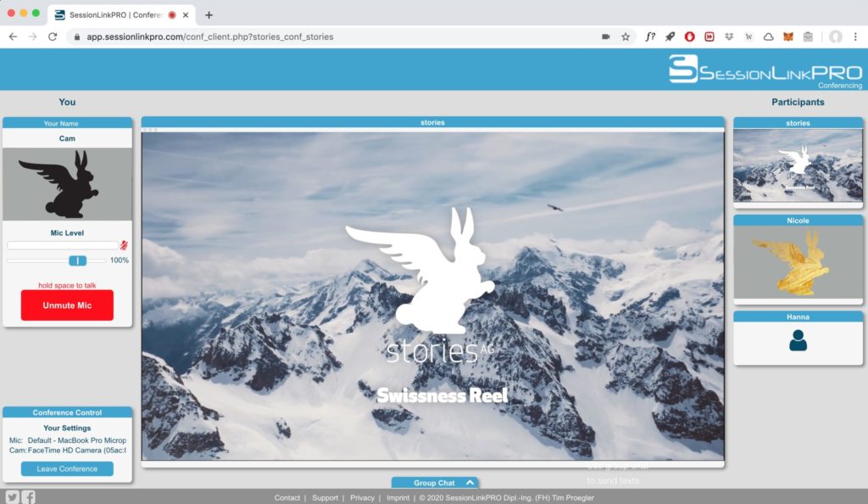Image resolution: width=868 pixels, height=504 pixels.
Task: Open the Chrome three-dot menu
Action: point(856,37)
